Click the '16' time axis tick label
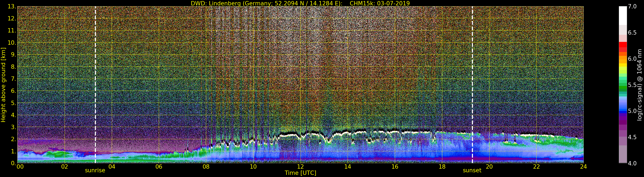The height and width of the screenshot is (177, 644). tap(395, 167)
